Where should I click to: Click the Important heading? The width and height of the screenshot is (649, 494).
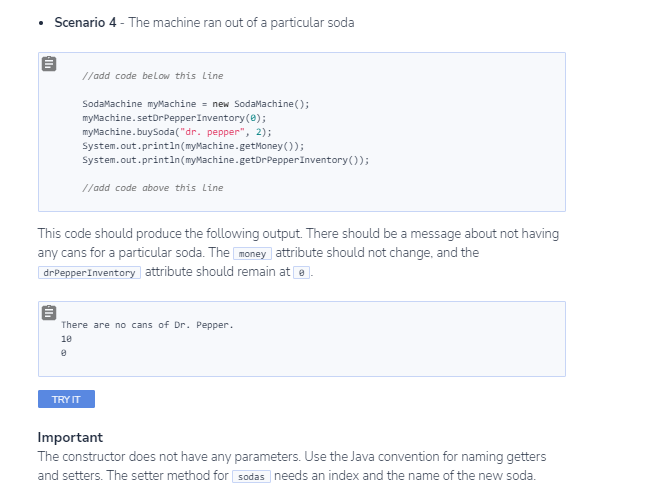(x=70, y=437)
